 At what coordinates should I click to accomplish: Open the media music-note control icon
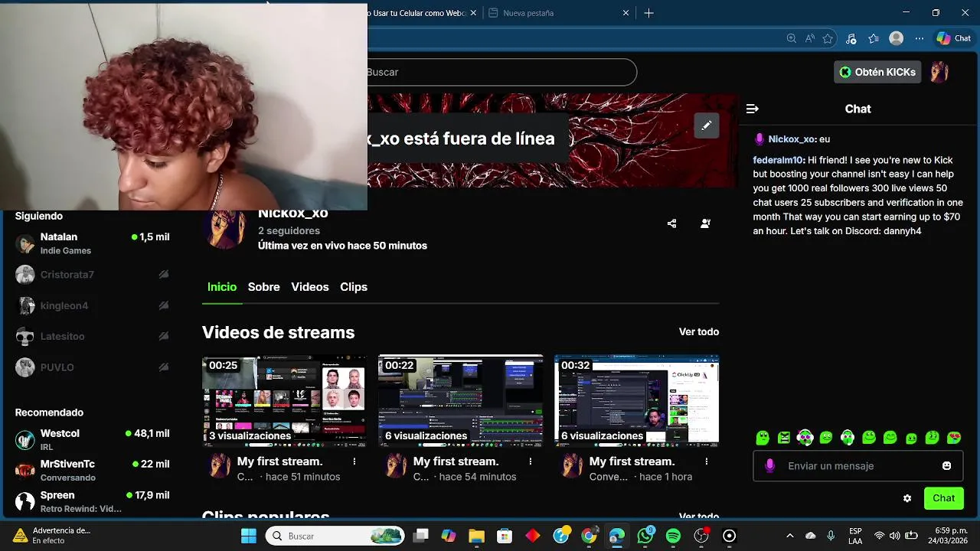pos(851,38)
